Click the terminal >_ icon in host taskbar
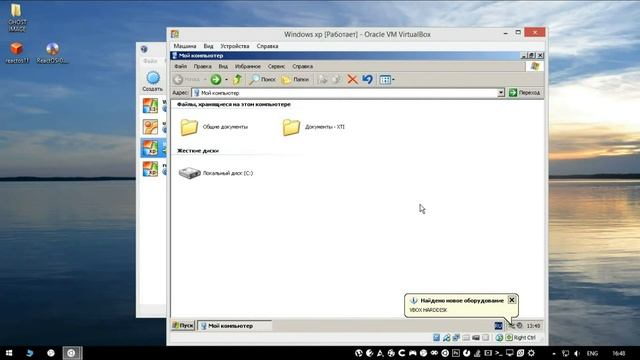This screenshot has width=640, height=360. coord(499,353)
